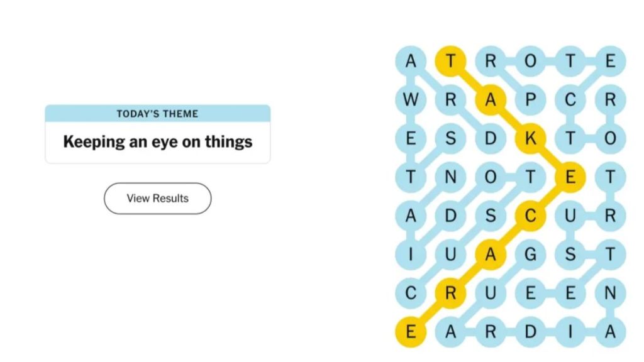
Task: Click the Today's Theme header label
Action: 157,114
